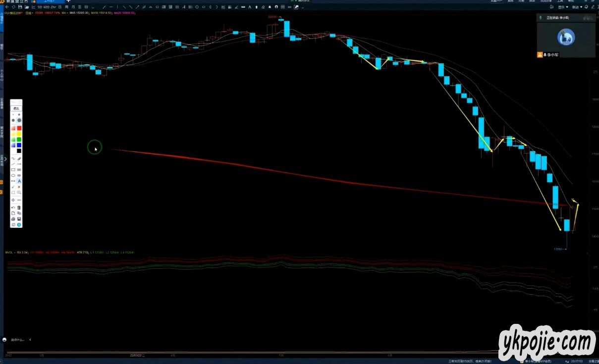599x364 pixels.
Task: Toggle the green checkmark stamp tool
Action: (13, 187)
